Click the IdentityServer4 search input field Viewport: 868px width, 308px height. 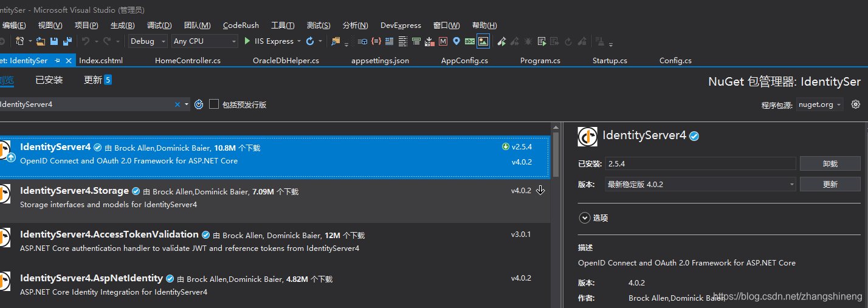[x=86, y=104]
